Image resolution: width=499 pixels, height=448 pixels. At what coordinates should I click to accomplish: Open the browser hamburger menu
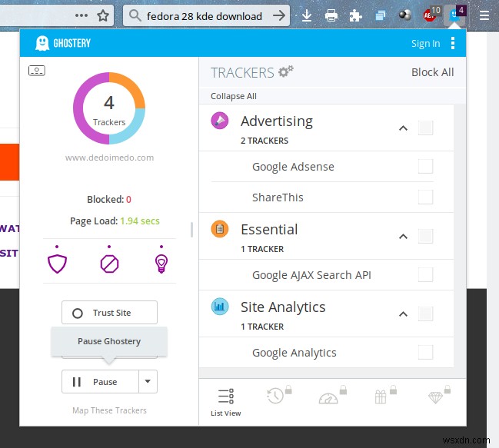pyautogui.click(x=484, y=15)
